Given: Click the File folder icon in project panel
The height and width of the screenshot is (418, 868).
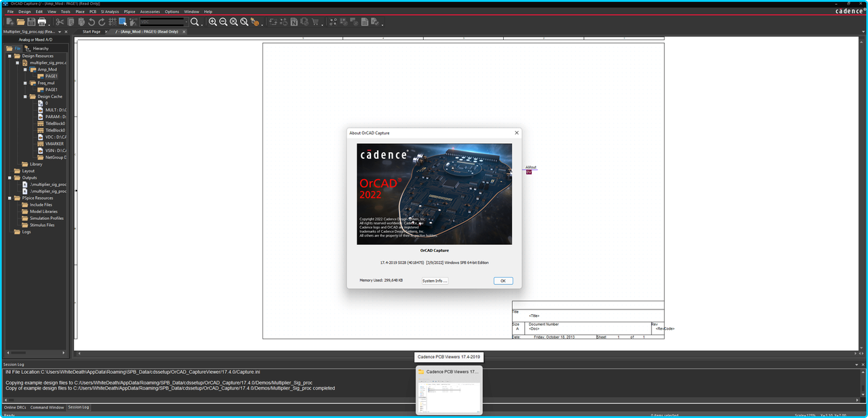Looking at the screenshot, I should [x=9, y=48].
